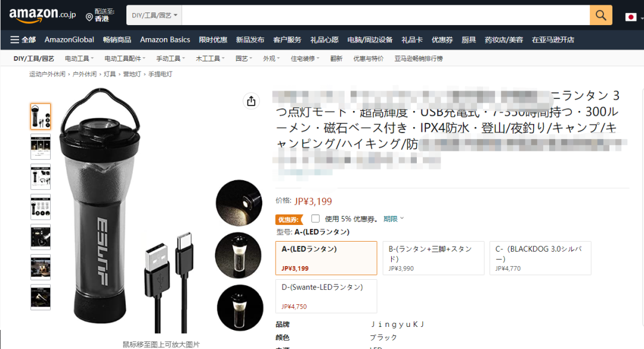Select the second product thumbnail
This screenshot has width=644, height=349.
[41, 147]
